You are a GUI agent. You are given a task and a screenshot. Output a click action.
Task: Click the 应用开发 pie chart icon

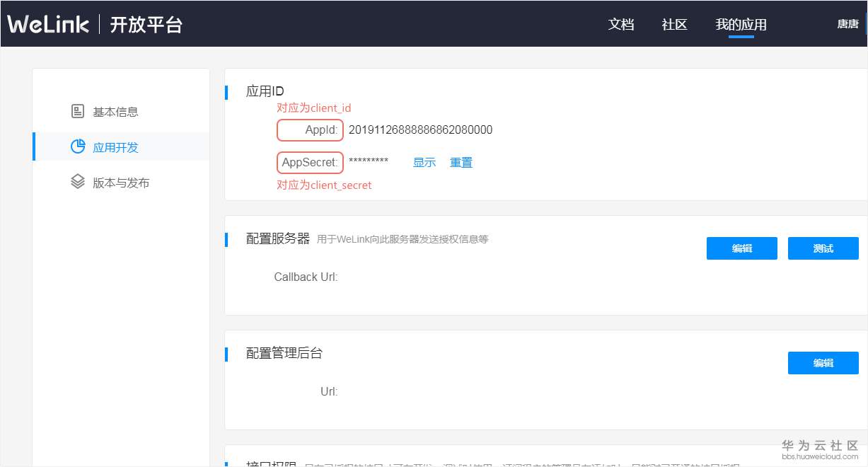point(78,147)
